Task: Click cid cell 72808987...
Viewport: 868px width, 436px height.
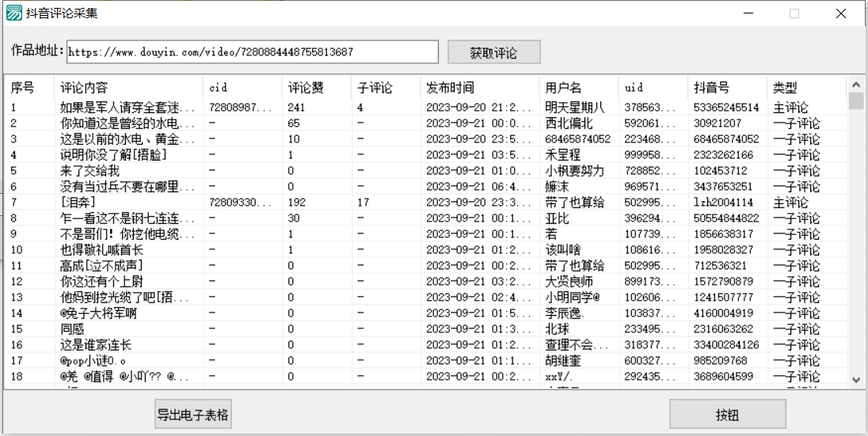Action: [x=241, y=108]
